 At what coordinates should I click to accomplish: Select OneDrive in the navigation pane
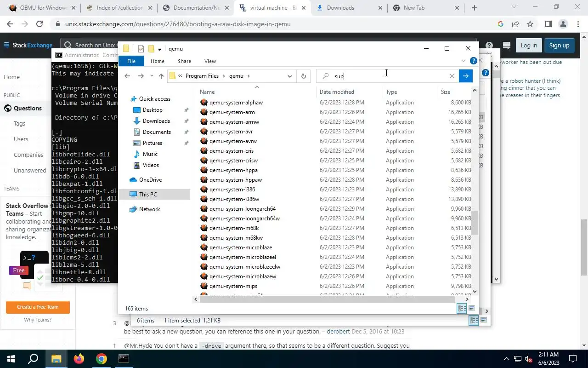point(150,180)
